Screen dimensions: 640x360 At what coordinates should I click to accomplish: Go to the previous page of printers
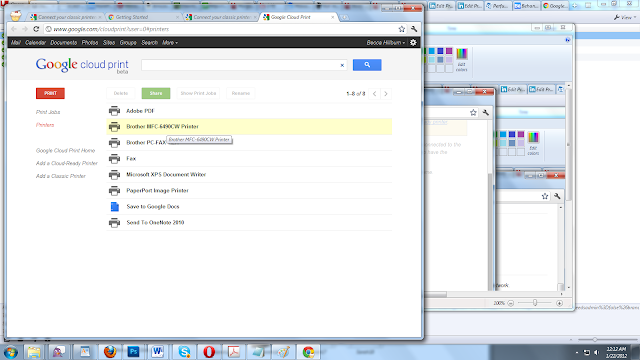click(x=374, y=94)
